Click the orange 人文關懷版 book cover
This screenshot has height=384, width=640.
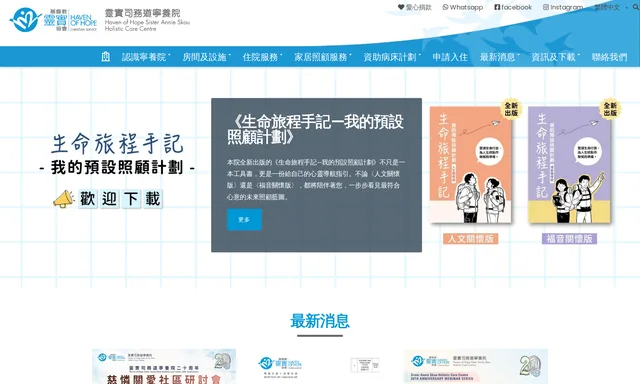(x=471, y=165)
